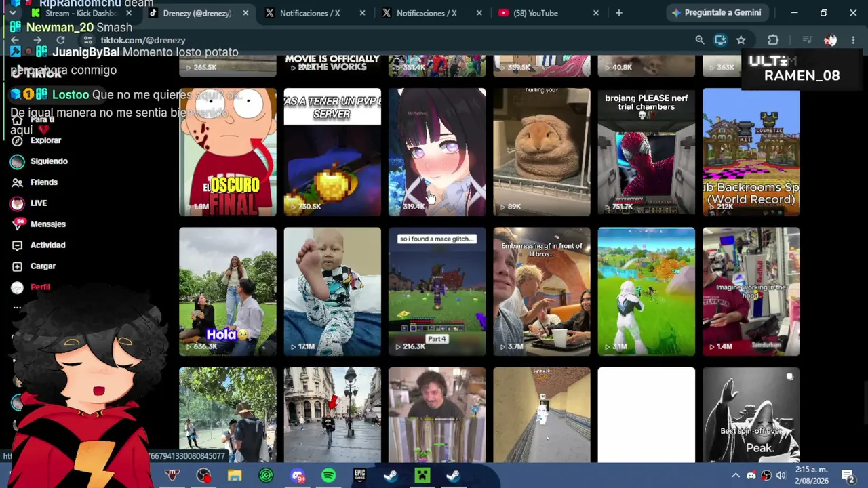
Task: Open the 'Imagine working in the hood' video
Action: (x=751, y=291)
